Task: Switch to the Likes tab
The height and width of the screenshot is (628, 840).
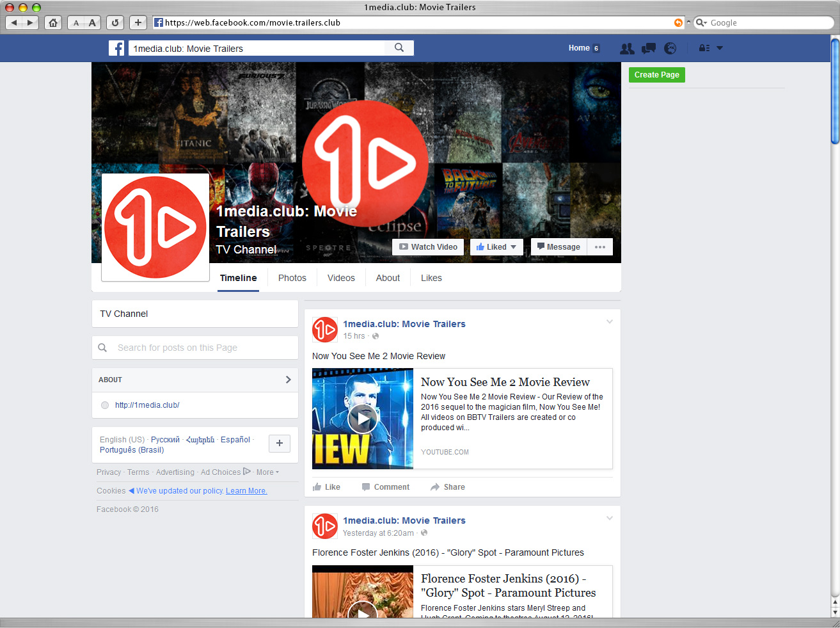Action: [x=431, y=278]
